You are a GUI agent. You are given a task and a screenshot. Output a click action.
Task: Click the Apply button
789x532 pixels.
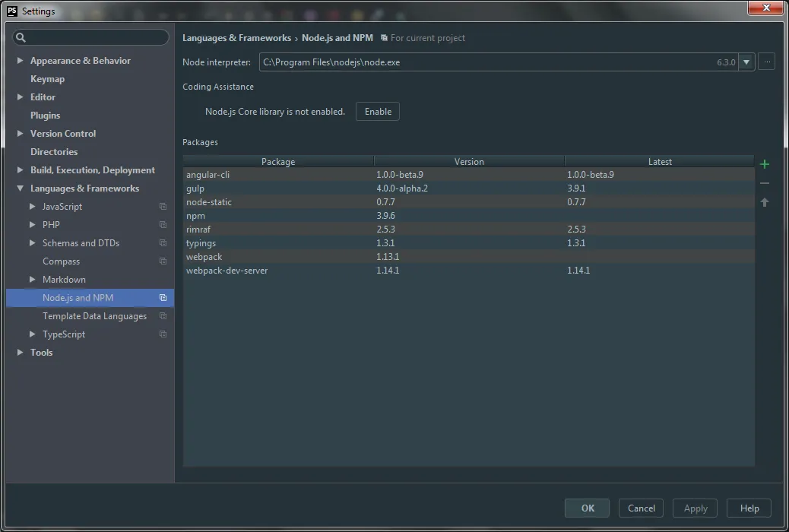[x=695, y=508]
